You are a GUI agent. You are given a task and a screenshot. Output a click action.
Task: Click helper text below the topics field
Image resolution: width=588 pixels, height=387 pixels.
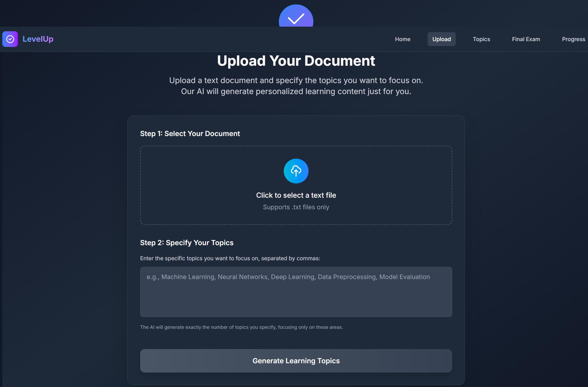pyautogui.click(x=241, y=327)
